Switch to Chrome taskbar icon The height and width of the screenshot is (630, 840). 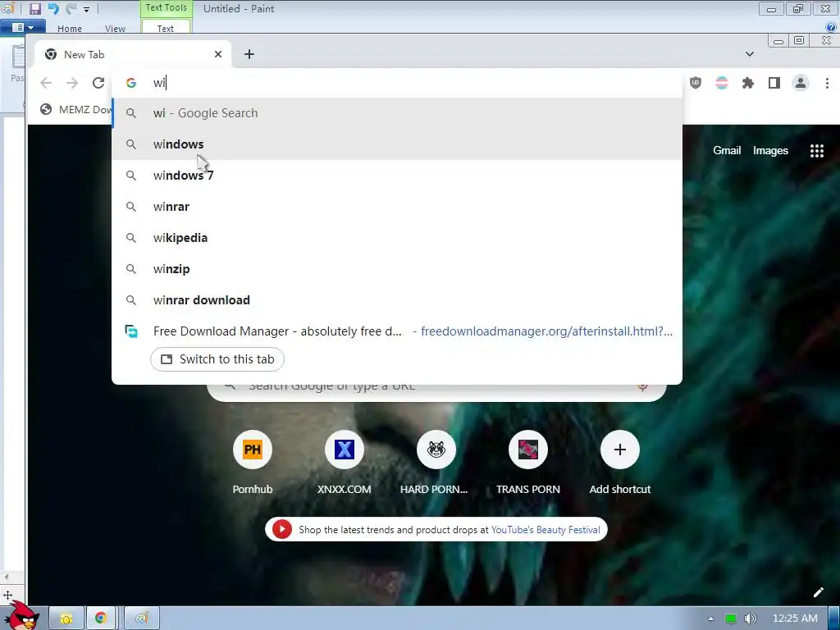point(101,619)
